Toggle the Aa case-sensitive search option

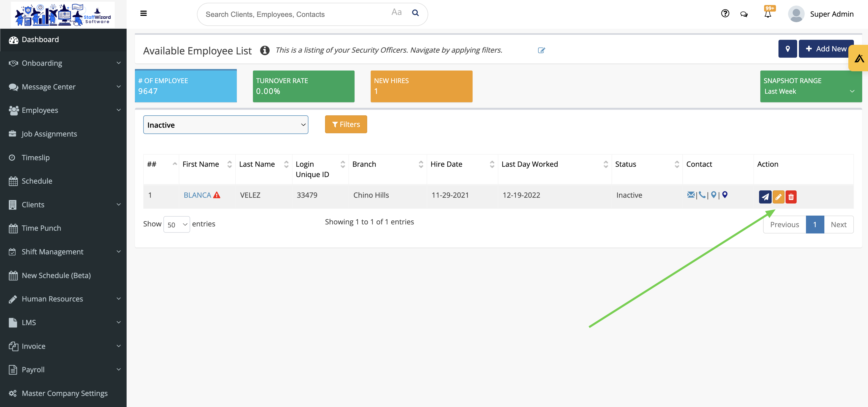coord(396,12)
